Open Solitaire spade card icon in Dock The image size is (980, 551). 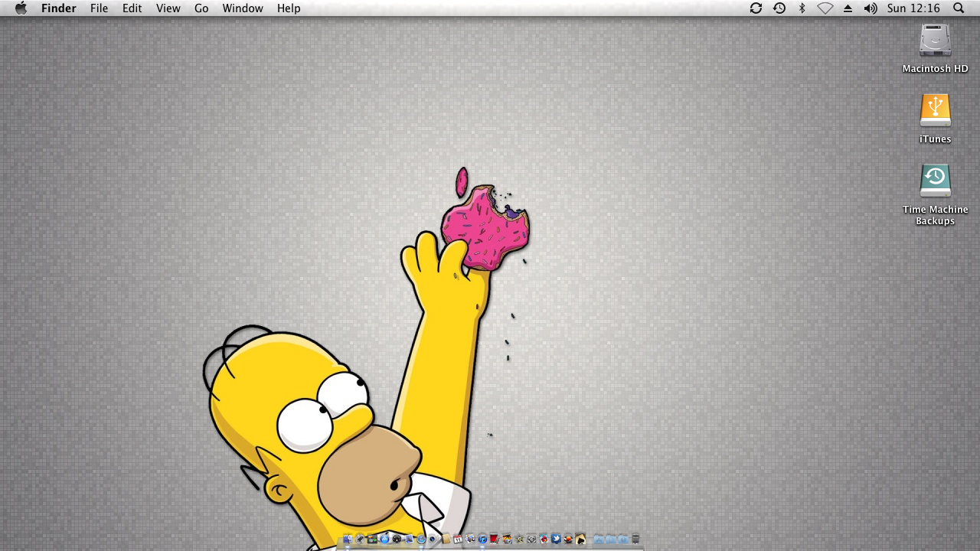(580, 539)
